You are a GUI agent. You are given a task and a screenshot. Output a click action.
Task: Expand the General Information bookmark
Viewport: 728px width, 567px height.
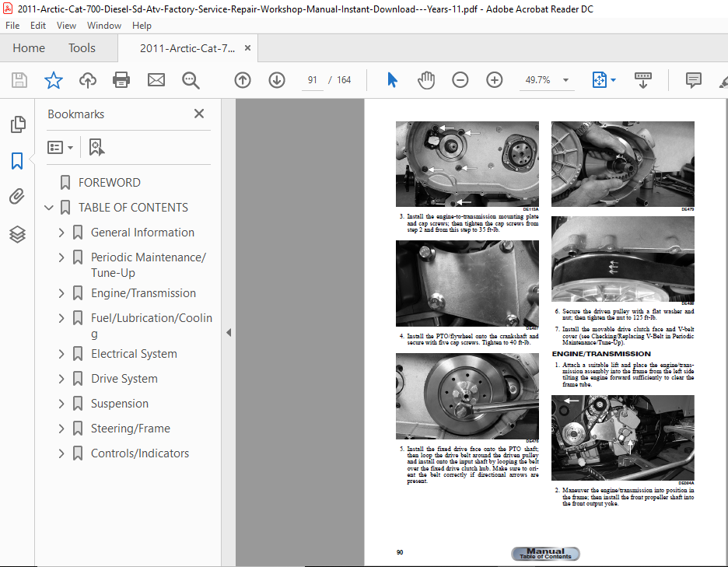point(61,233)
